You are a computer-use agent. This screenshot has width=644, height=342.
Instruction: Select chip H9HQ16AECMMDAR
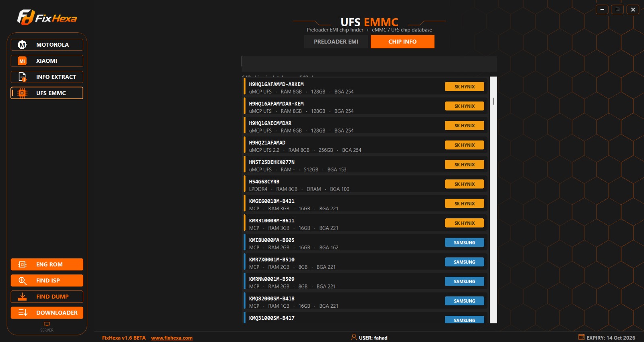tap(365, 126)
